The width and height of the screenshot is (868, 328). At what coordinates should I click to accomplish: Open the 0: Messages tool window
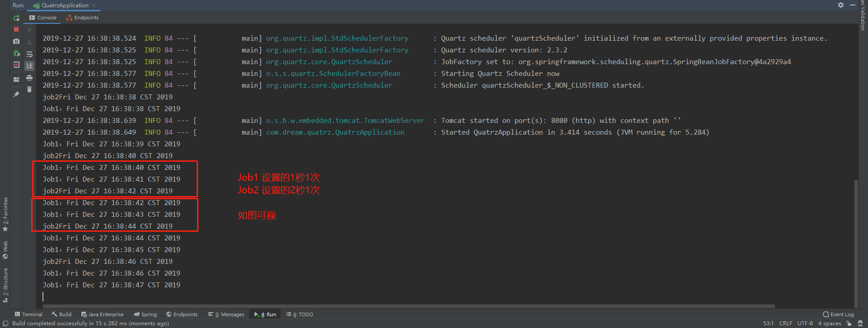226,314
